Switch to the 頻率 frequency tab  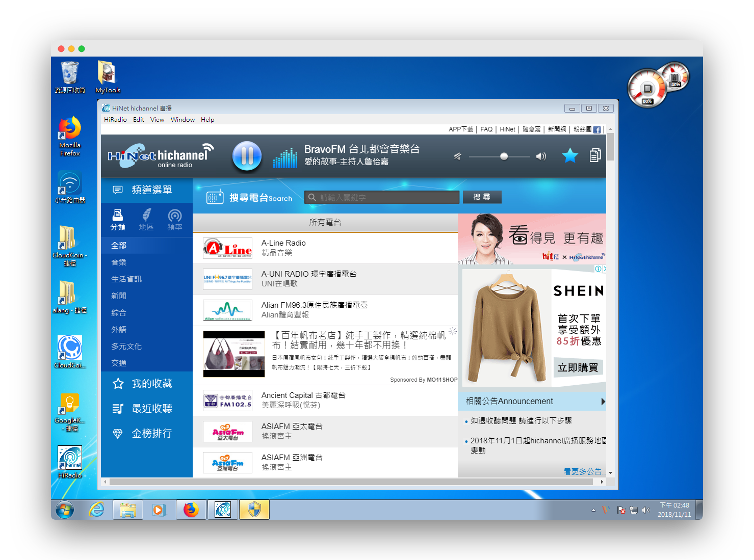click(x=175, y=220)
